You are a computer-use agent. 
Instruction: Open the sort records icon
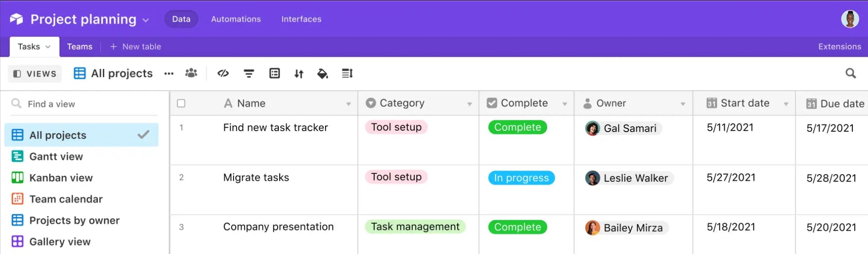pos(299,74)
